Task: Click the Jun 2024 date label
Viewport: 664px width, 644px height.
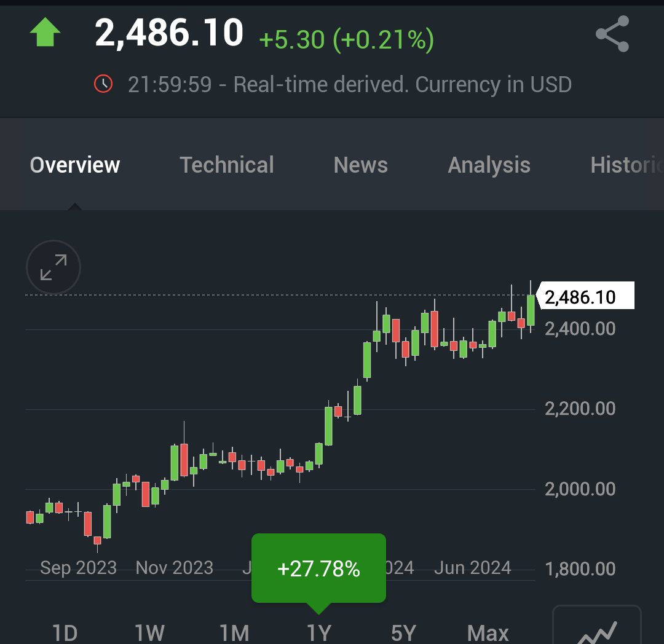Action: [x=473, y=568]
